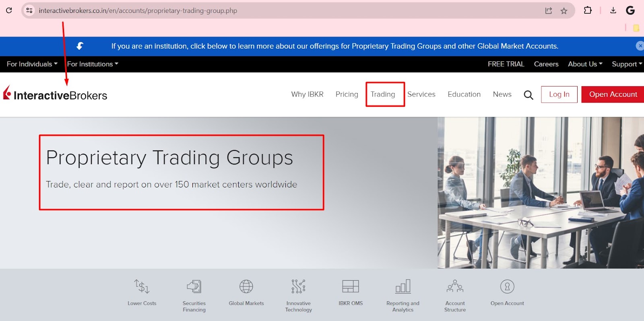
Task: Open the Why IBKR menu
Action: (x=307, y=94)
